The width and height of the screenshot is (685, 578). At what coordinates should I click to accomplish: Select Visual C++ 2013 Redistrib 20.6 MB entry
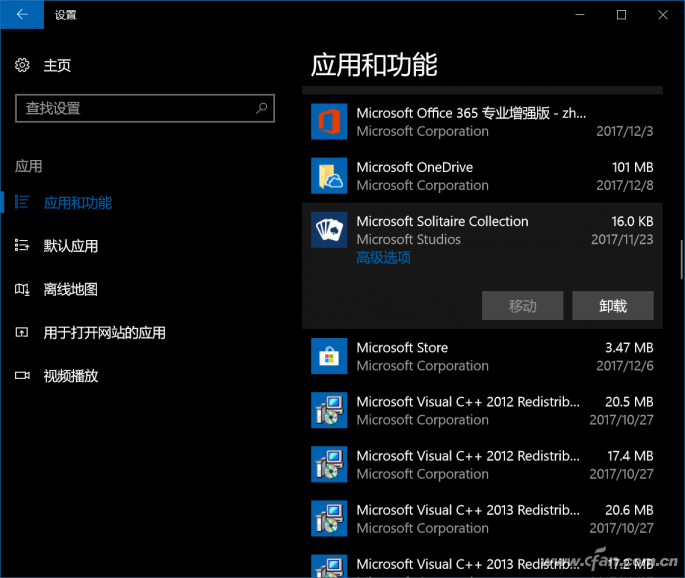point(482,519)
